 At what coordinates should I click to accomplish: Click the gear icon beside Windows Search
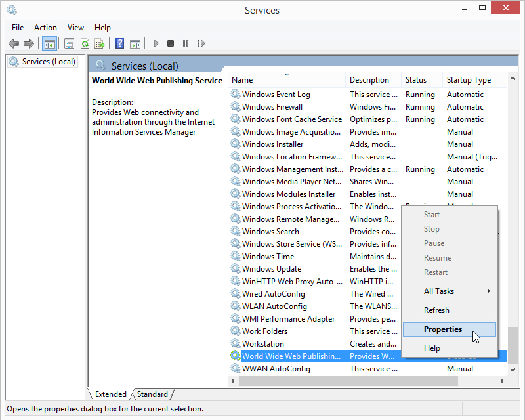pos(236,231)
